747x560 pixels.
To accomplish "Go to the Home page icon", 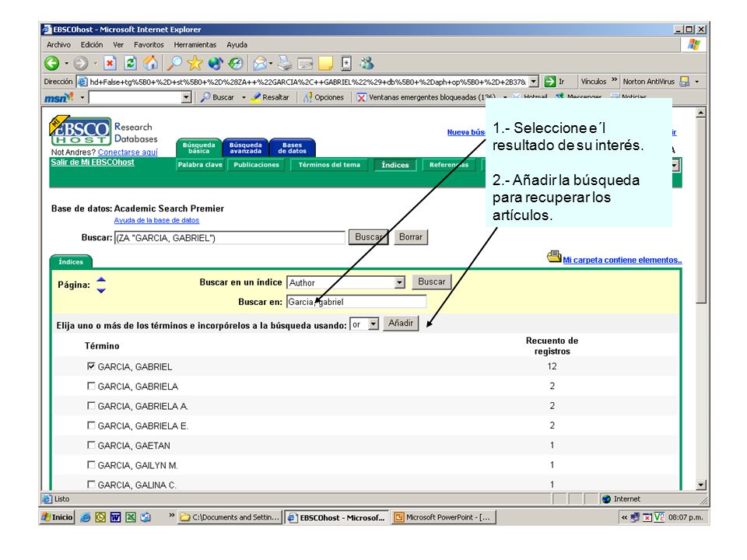I will pos(150,63).
